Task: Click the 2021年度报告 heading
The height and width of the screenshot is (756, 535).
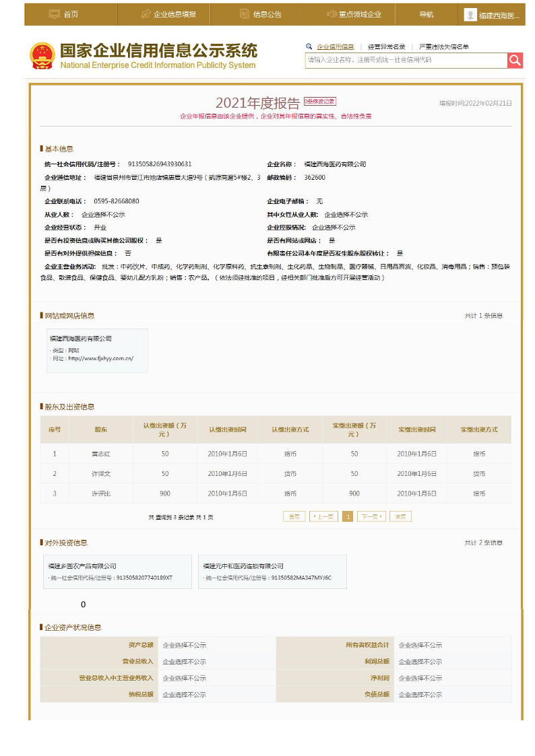Action: click(257, 103)
